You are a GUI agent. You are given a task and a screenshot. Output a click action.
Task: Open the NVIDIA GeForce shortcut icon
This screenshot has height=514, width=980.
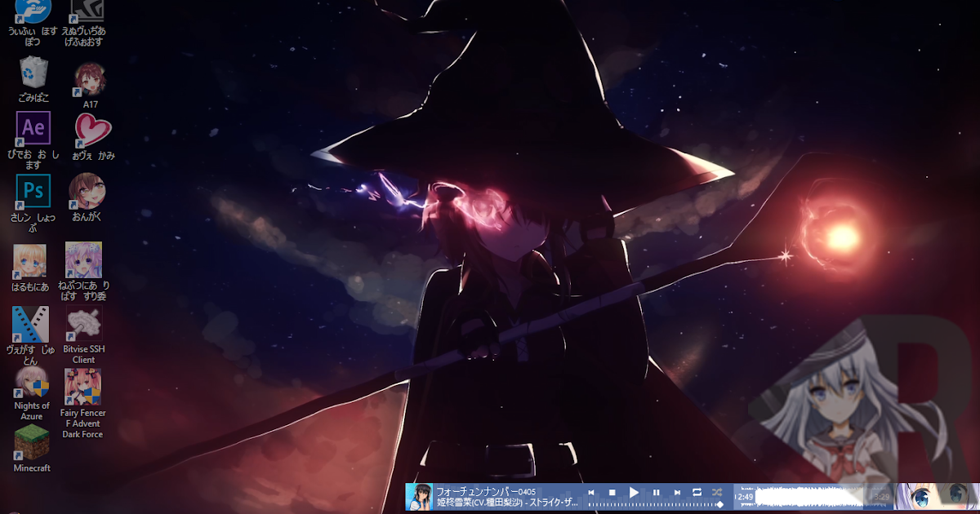pyautogui.click(x=87, y=11)
